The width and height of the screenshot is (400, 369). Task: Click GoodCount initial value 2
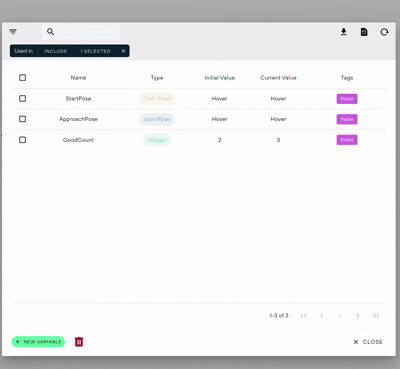point(220,140)
